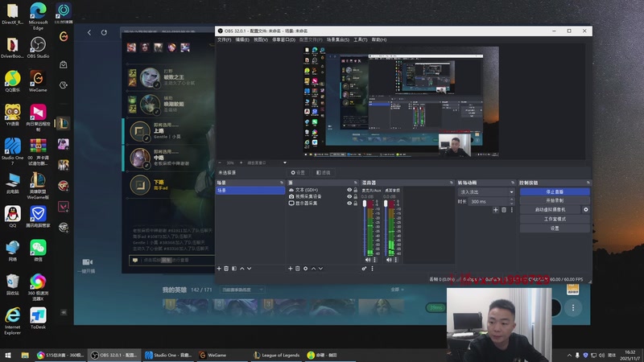
Task: Open OBS Scene Collection menu
Action: click(338, 39)
